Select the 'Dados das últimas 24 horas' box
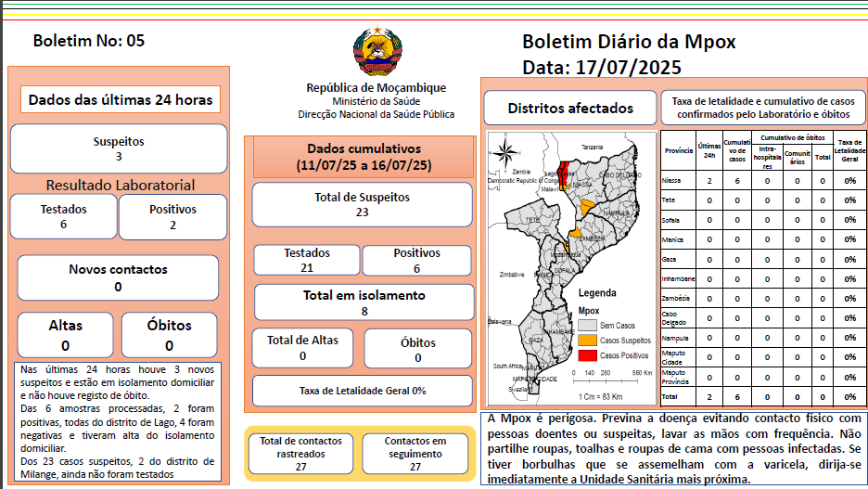 click(x=121, y=99)
